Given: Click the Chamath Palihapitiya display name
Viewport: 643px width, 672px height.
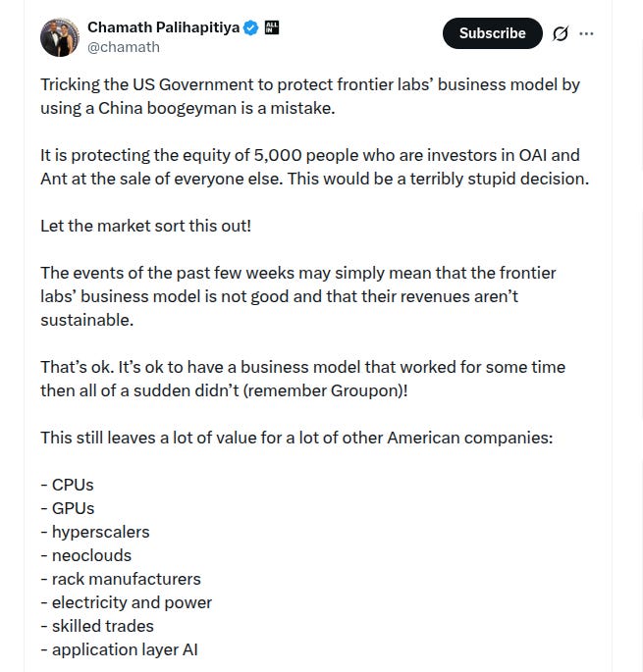Looking at the screenshot, I should point(163,27).
